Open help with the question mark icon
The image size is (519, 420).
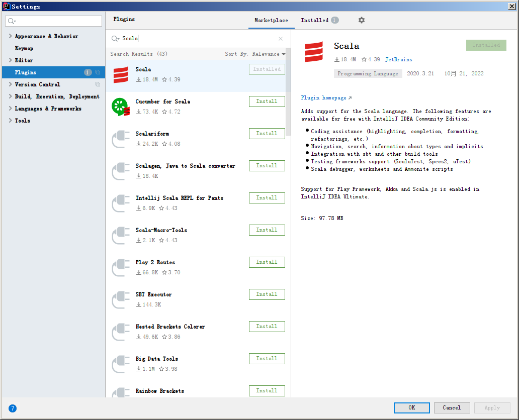[x=13, y=408]
